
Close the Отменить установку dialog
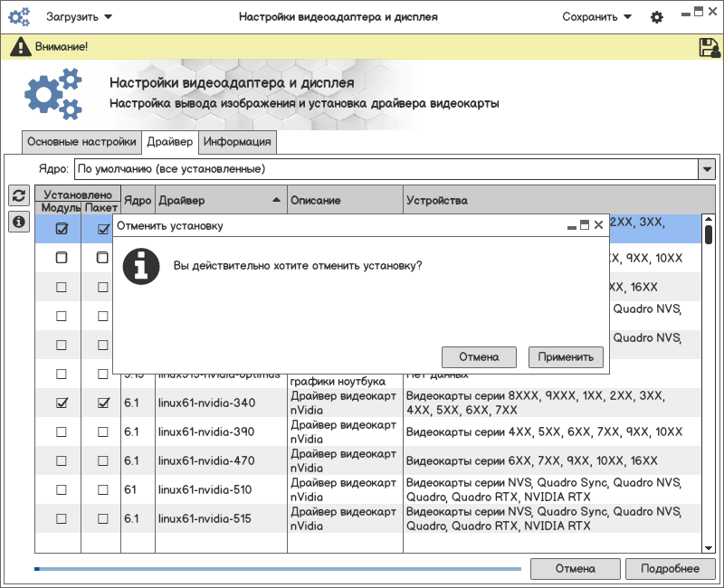598,225
